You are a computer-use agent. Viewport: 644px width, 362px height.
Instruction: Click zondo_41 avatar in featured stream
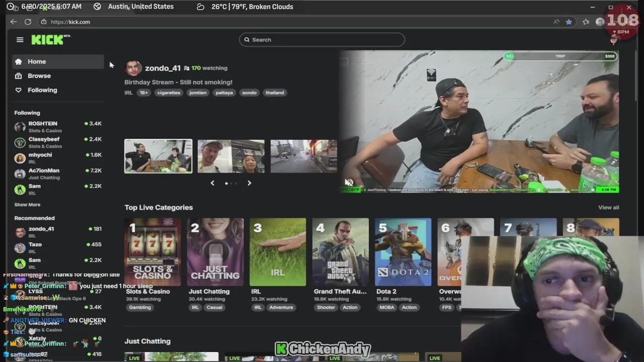coord(133,68)
